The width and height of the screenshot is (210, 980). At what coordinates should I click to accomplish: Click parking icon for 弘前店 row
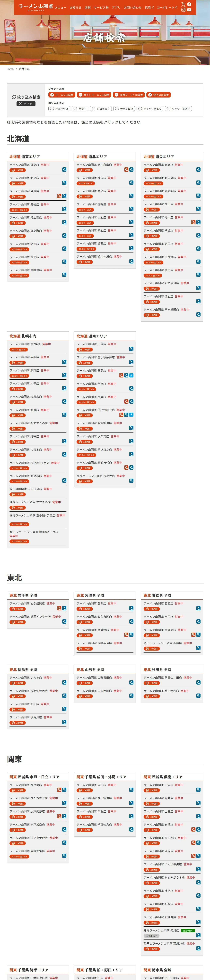point(198,608)
